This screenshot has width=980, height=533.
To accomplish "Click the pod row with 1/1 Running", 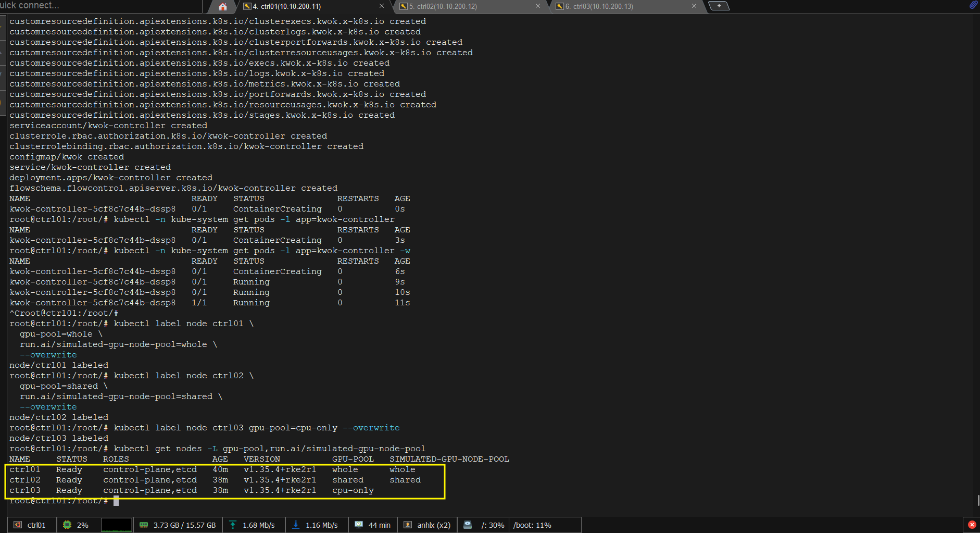I will (x=210, y=303).
